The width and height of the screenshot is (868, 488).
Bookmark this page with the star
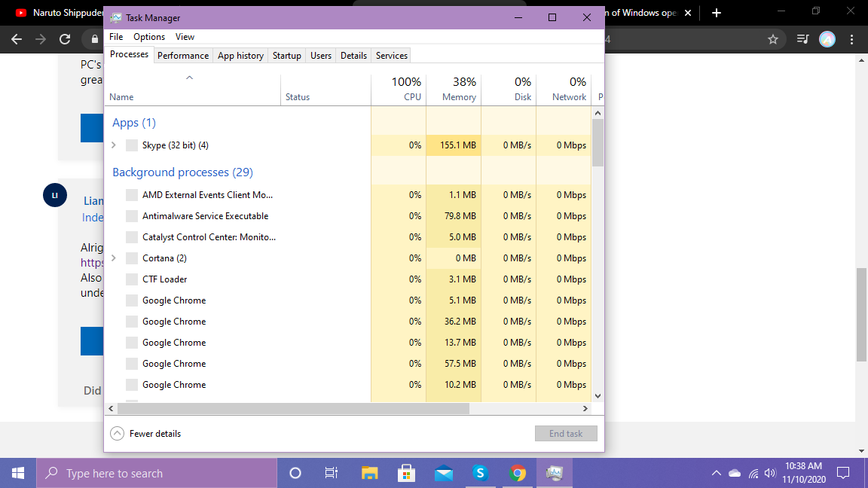pos(773,39)
